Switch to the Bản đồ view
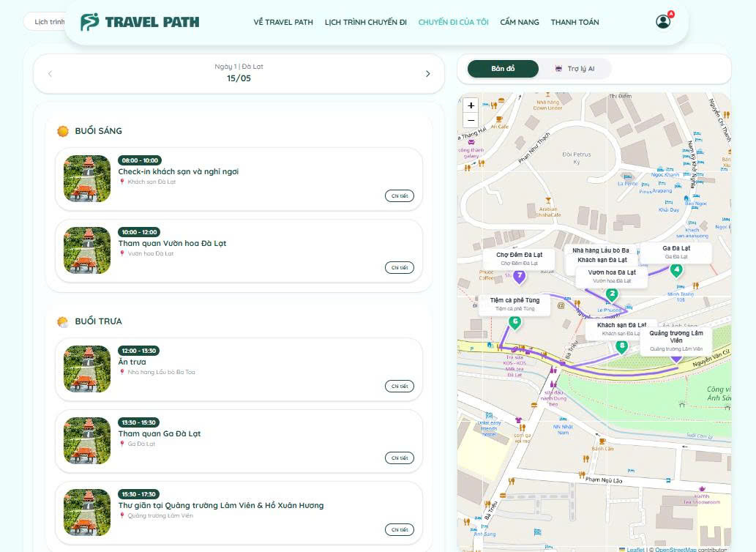 click(x=503, y=69)
